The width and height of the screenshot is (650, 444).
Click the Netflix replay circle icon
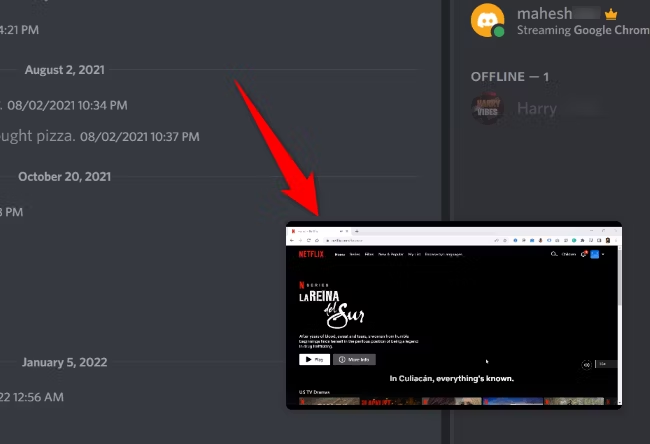[587, 365]
